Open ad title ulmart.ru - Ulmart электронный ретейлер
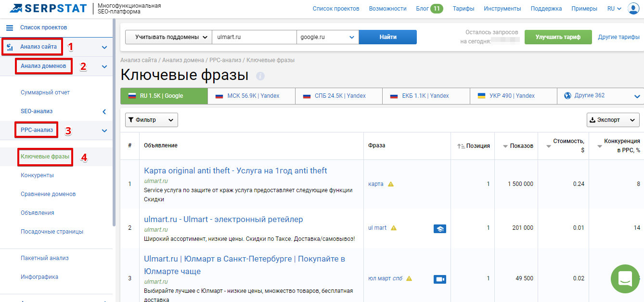Screen dimensions: 644x302 (x=223, y=219)
